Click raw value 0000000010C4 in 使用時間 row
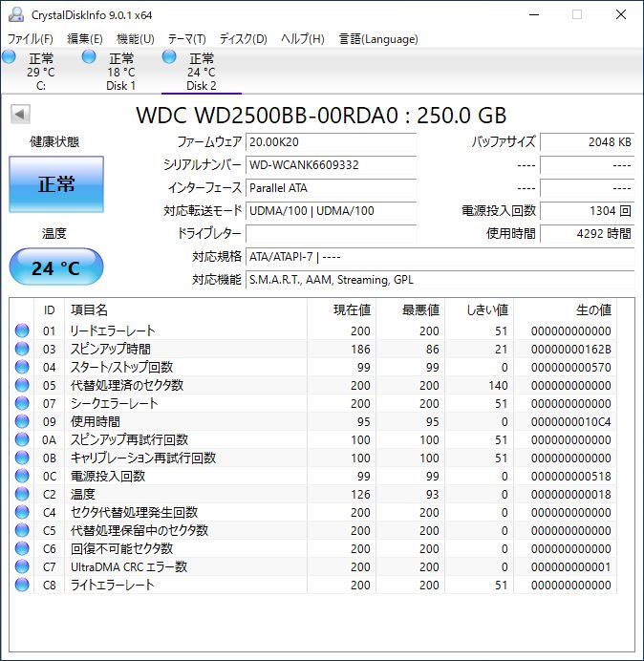The width and height of the screenshot is (644, 661). point(571,422)
